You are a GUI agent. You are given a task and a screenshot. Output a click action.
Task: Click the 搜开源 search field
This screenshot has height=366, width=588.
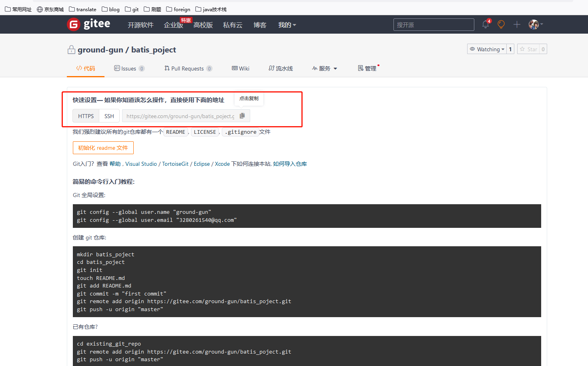point(433,25)
